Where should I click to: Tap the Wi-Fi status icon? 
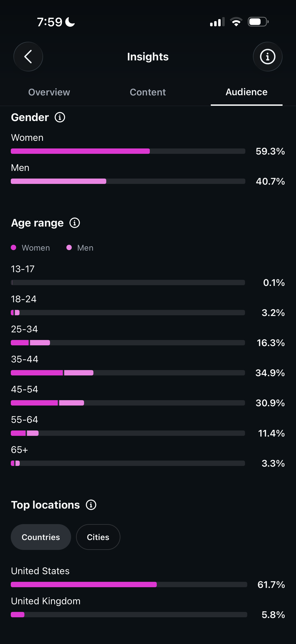coord(236,22)
